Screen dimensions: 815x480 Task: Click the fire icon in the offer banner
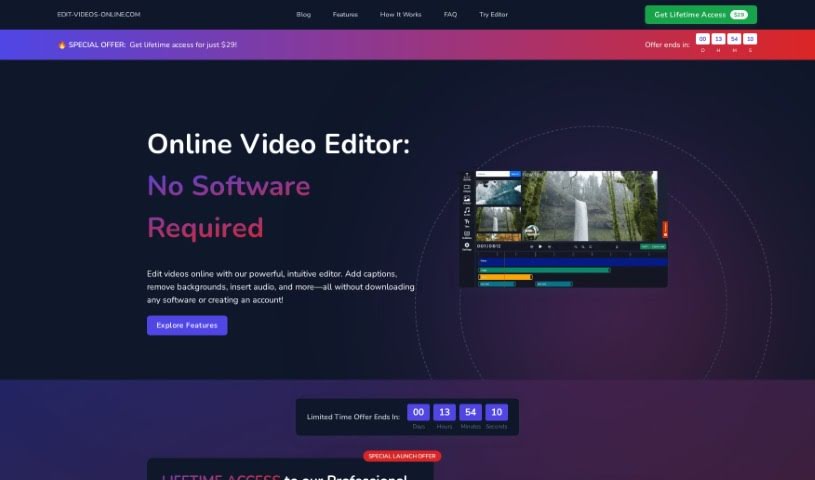point(62,45)
